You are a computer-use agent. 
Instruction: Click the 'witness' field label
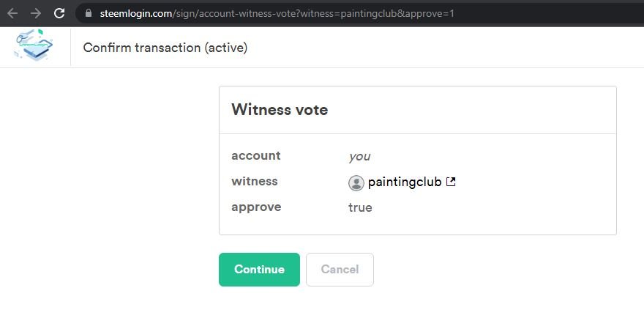pos(254,181)
